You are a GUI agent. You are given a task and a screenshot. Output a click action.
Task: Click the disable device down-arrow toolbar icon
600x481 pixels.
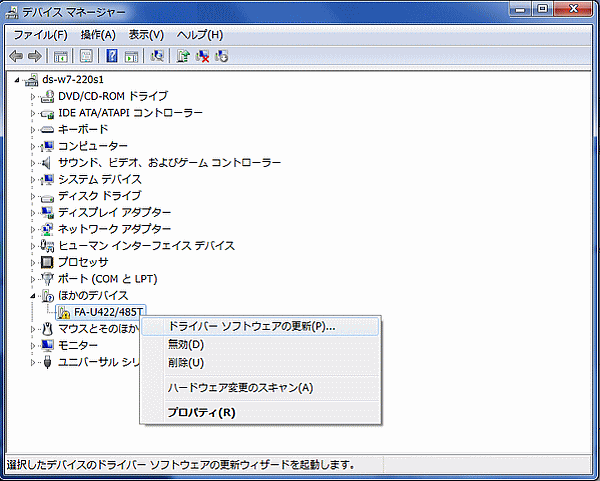222,56
